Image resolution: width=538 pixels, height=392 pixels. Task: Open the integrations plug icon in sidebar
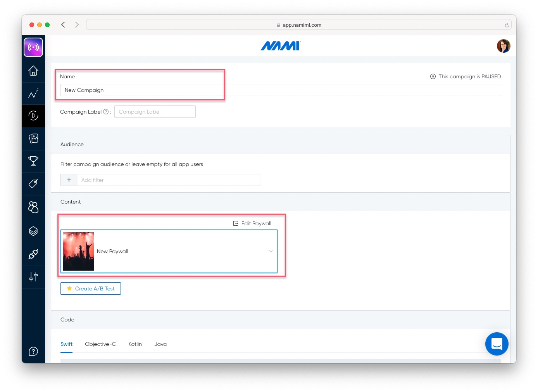tap(33, 254)
